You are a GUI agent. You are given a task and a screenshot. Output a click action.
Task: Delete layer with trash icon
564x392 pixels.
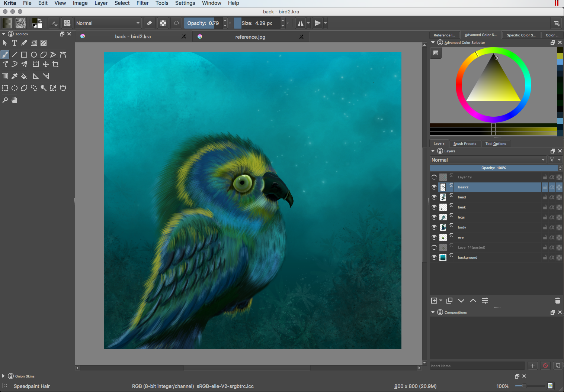[x=557, y=301]
